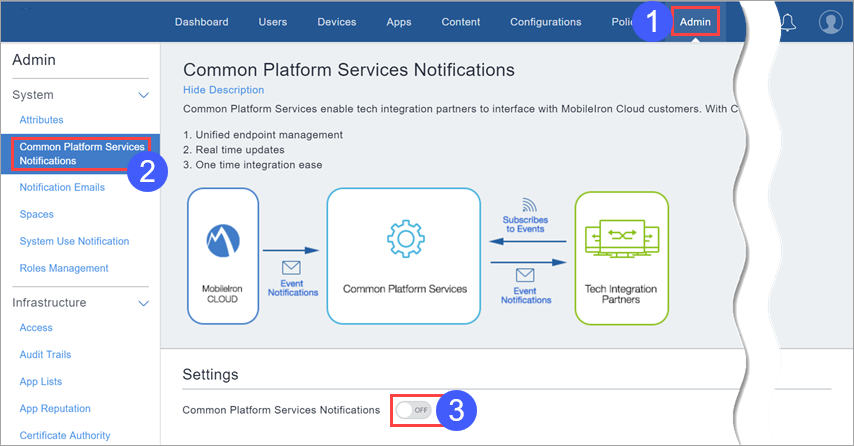Image resolution: width=854 pixels, height=446 pixels.
Task: Click the Hide Description link
Action: coord(223,90)
